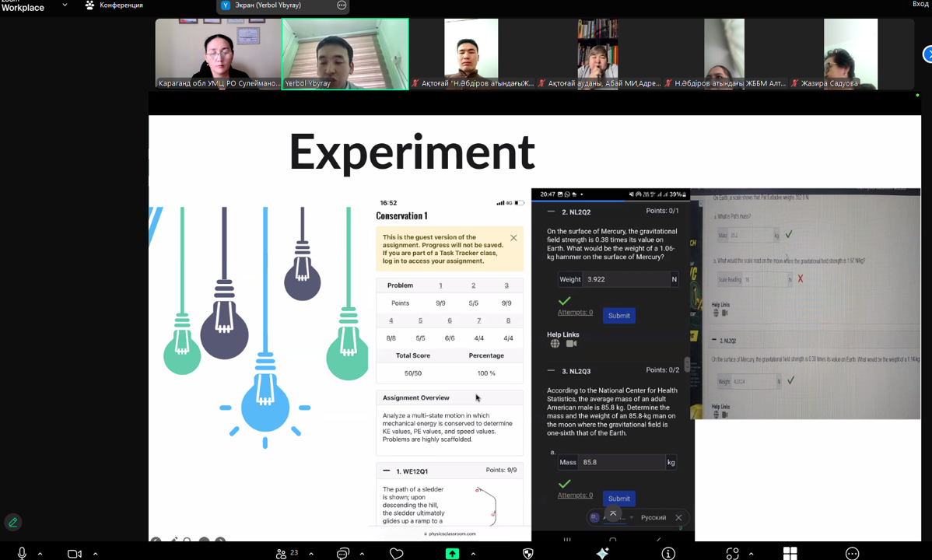Viewport: 932px width, 560px height.
Task: Click Submit button under the Weight field
Action: pyautogui.click(x=619, y=315)
